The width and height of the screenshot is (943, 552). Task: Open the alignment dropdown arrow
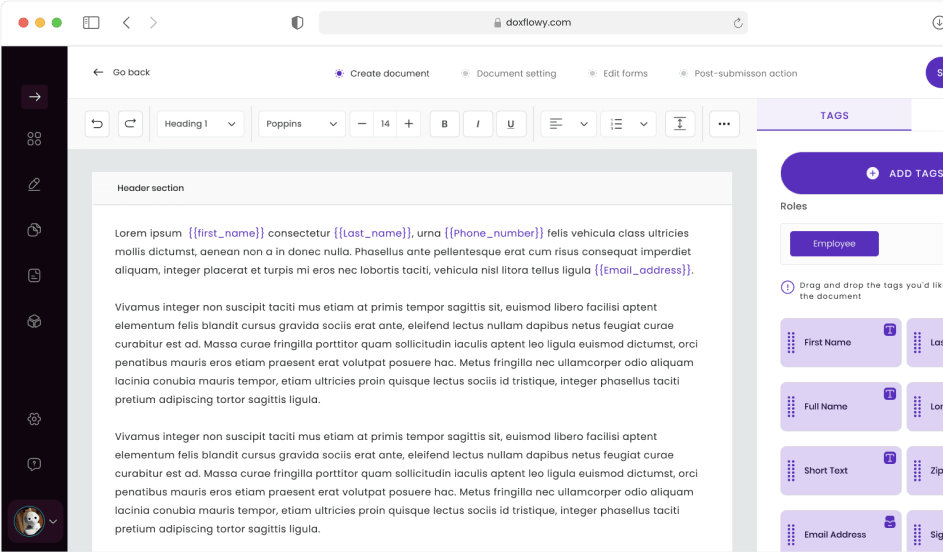coord(584,124)
